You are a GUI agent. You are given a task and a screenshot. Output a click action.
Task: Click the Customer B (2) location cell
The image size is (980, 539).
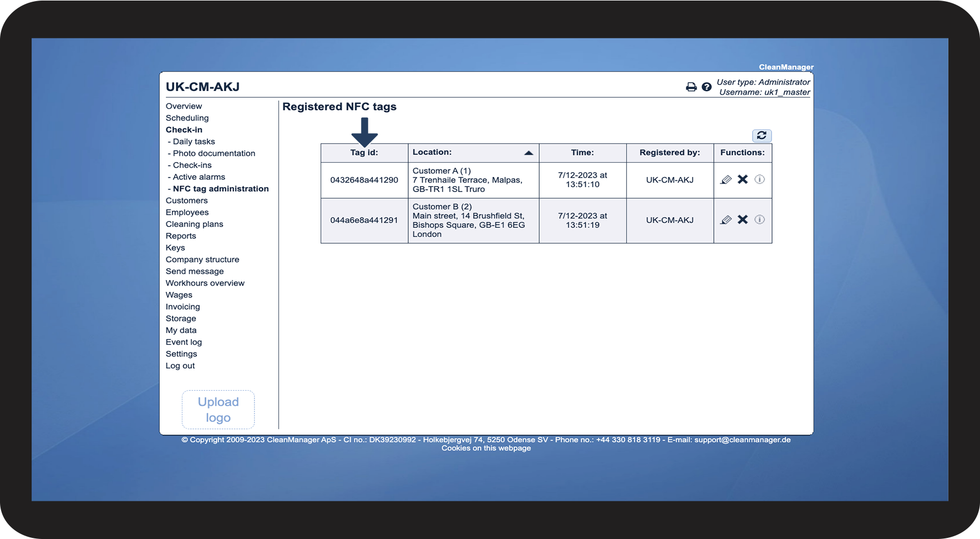click(473, 220)
